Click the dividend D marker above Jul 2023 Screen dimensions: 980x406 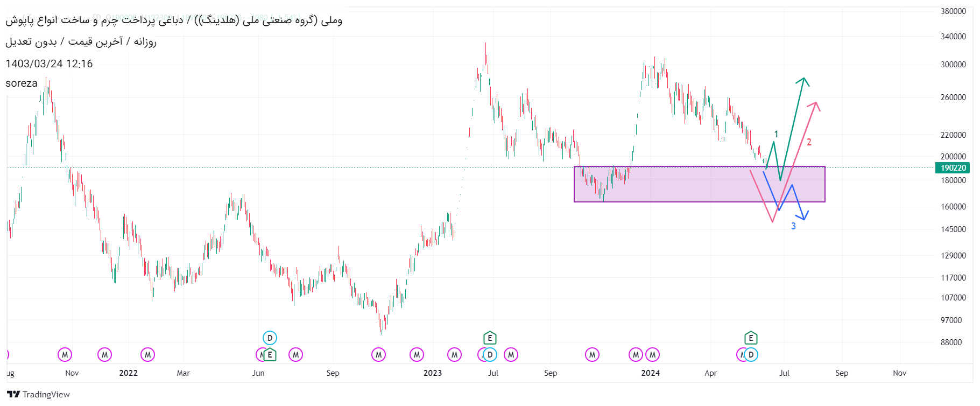click(490, 354)
